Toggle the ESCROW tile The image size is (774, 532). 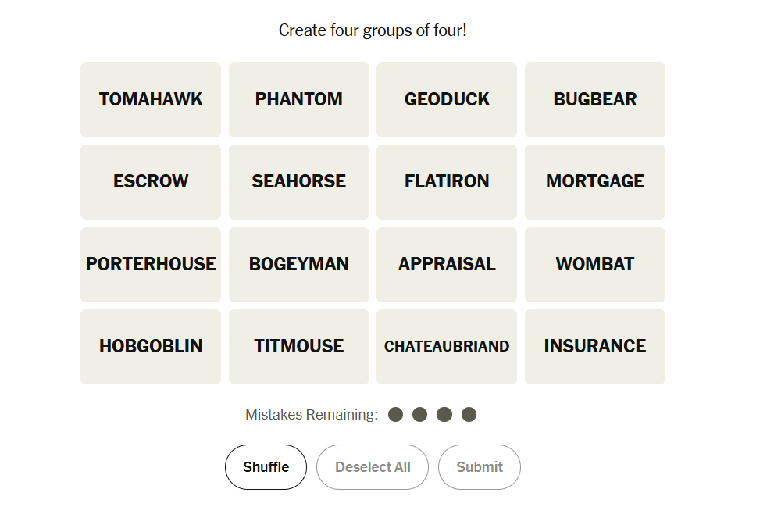coord(151,182)
